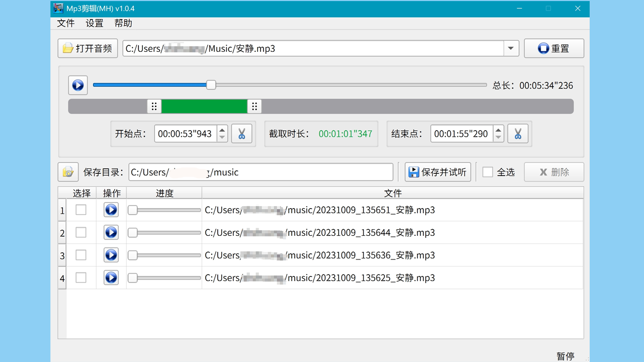The width and height of the screenshot is (644, 362).
Task: Click the file path 20231009_135651_安静.mp3
Action: [319, 210]
